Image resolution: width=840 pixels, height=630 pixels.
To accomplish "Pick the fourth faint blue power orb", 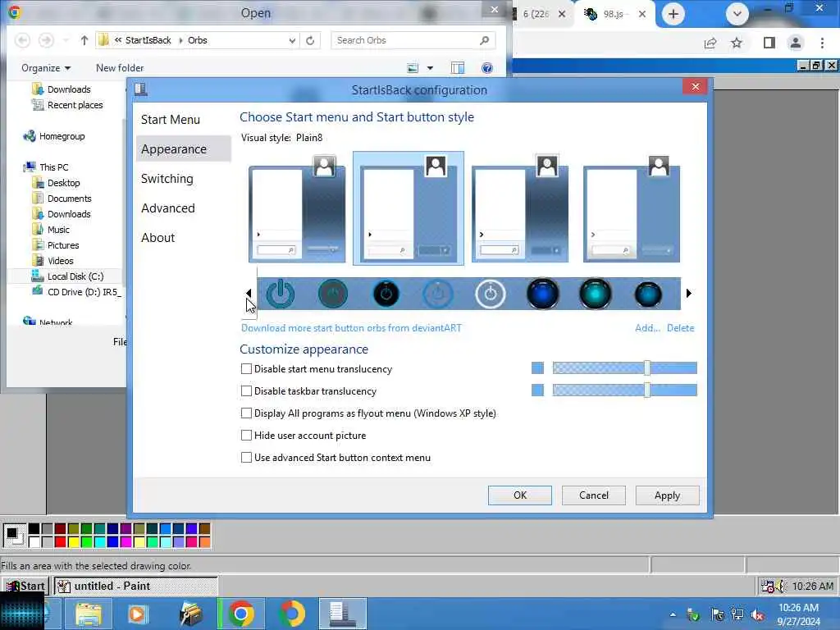I will (438, 294).
